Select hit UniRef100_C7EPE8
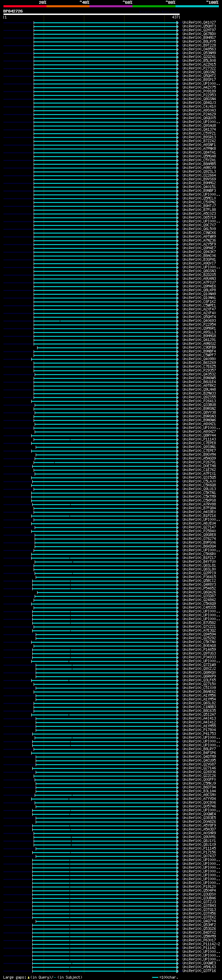Image resolution: width=222 pixels, height=980 pixels. tap(199, 443)
